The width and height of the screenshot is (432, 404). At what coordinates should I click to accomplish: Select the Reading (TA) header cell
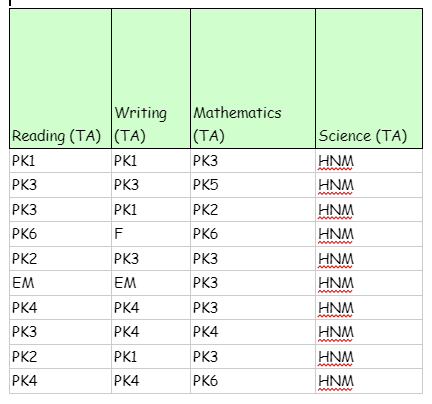(60, 79)
